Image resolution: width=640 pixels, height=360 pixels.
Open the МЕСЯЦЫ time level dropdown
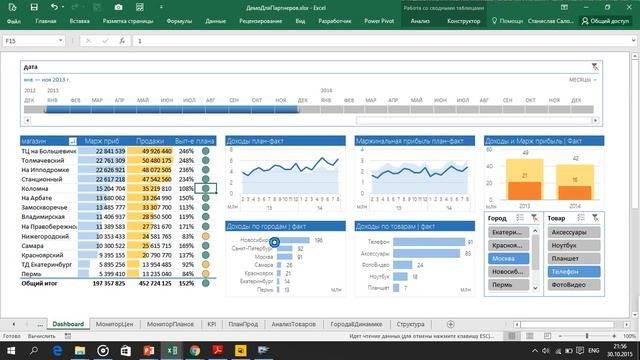[583, 80]
